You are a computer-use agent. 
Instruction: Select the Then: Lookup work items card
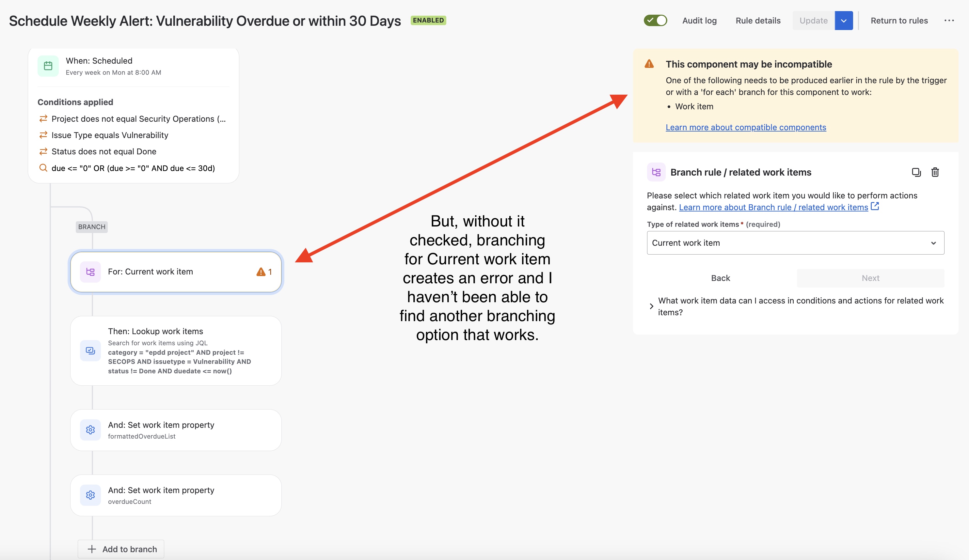(x=176, y=350)
